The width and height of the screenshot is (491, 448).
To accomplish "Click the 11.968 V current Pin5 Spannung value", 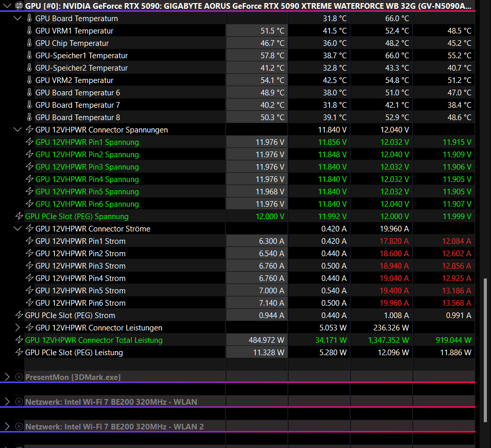I will (x=270, y=191).
